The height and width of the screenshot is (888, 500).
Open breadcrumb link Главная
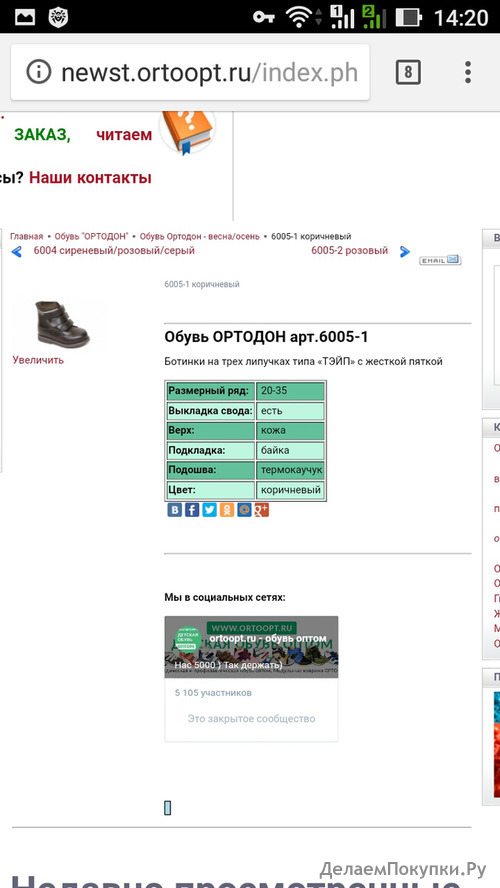point(27,236)
